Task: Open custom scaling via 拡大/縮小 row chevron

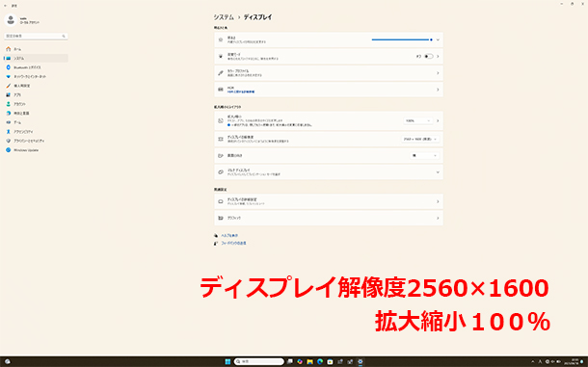Action: [x=438, y=120]
